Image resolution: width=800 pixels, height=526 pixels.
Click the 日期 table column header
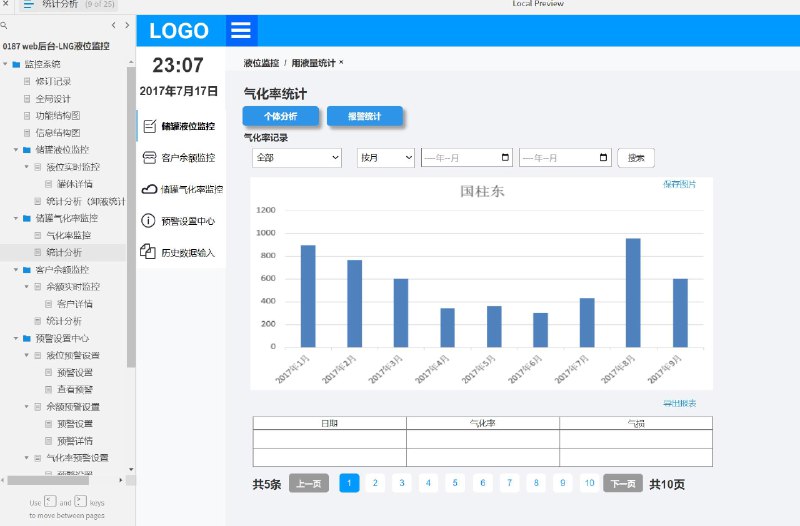330,423
